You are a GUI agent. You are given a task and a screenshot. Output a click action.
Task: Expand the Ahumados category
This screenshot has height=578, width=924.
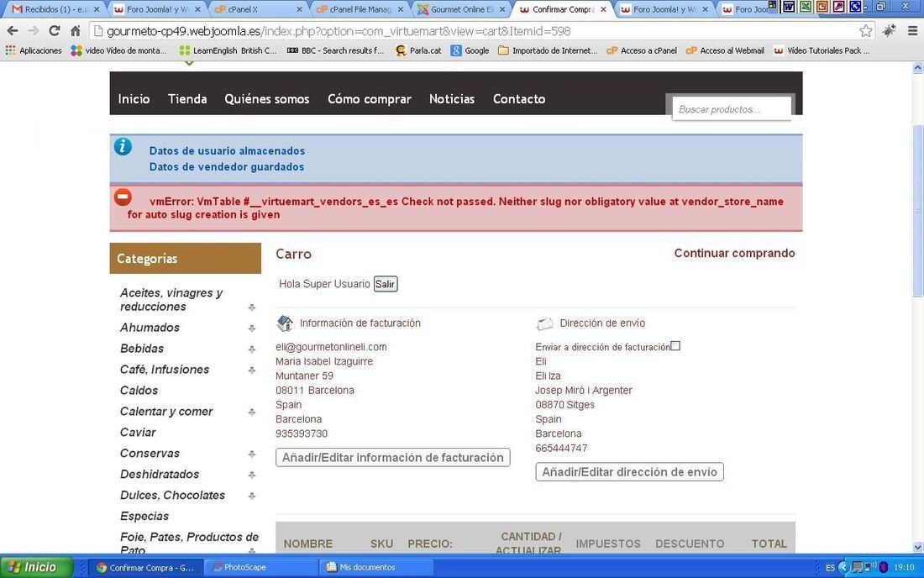252,328
